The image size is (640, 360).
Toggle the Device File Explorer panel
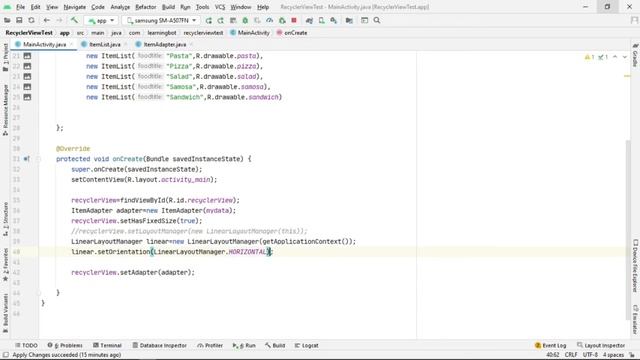[635, 266]
